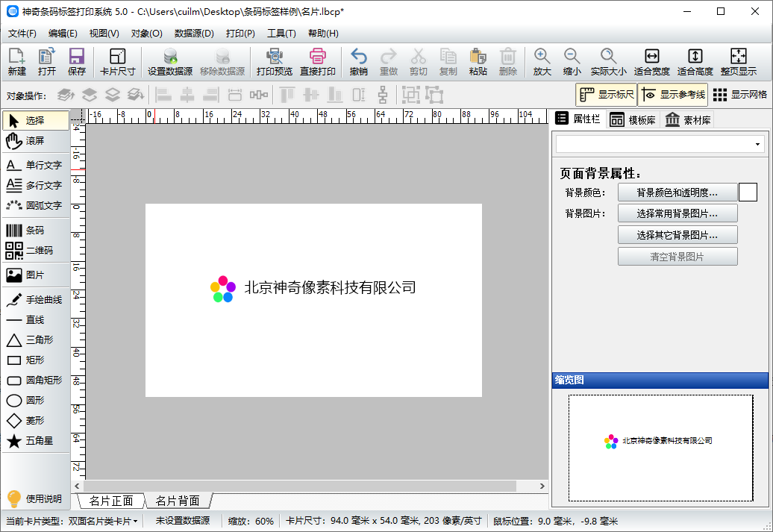Click the white background color swatch
This screenshot has width=773, height=532.
tap(748, 193)
